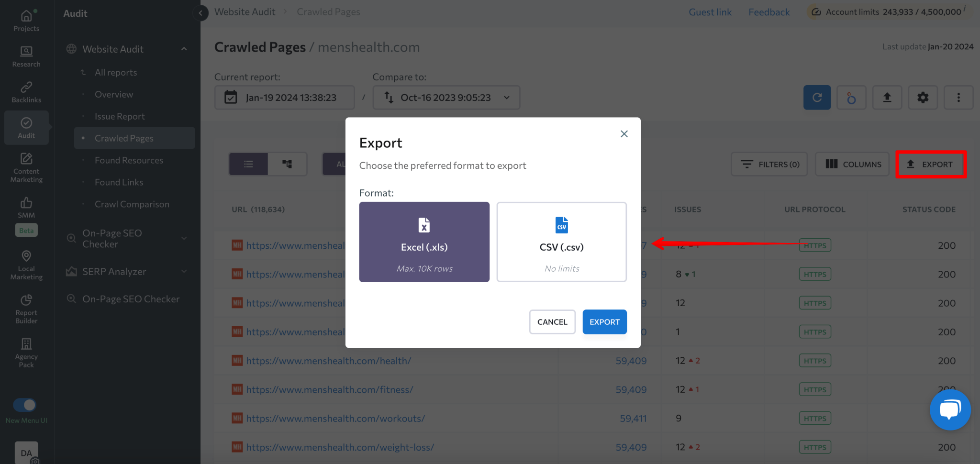Open the COLUMNS selector
The width and height of the screenshot is (980, 464).
point(852,164)
